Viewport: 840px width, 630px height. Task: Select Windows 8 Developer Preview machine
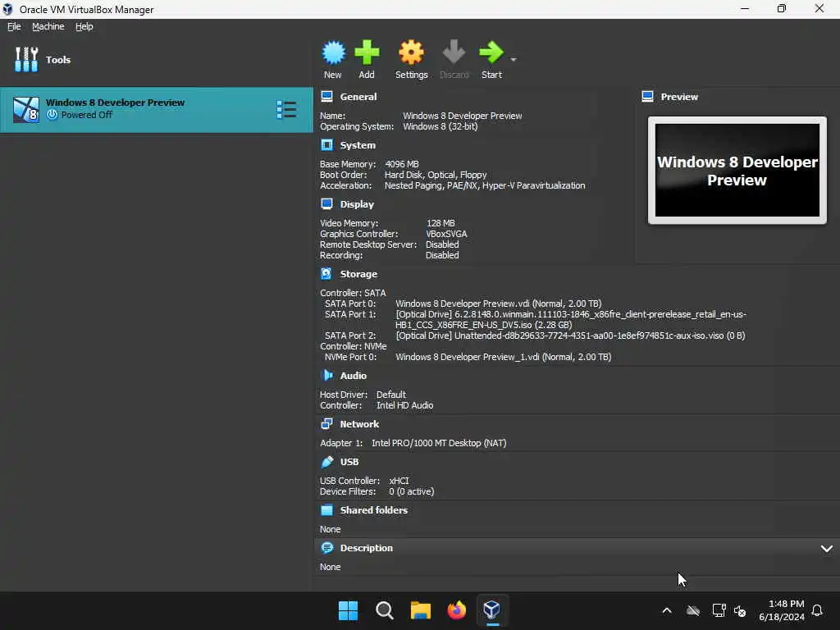tap(157, 109)
